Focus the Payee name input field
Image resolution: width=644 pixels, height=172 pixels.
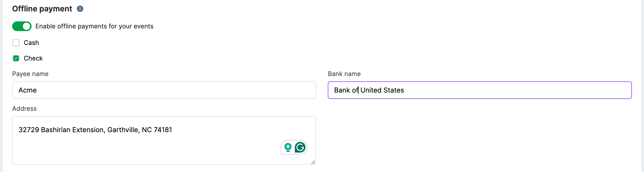(x=164, y=90)
